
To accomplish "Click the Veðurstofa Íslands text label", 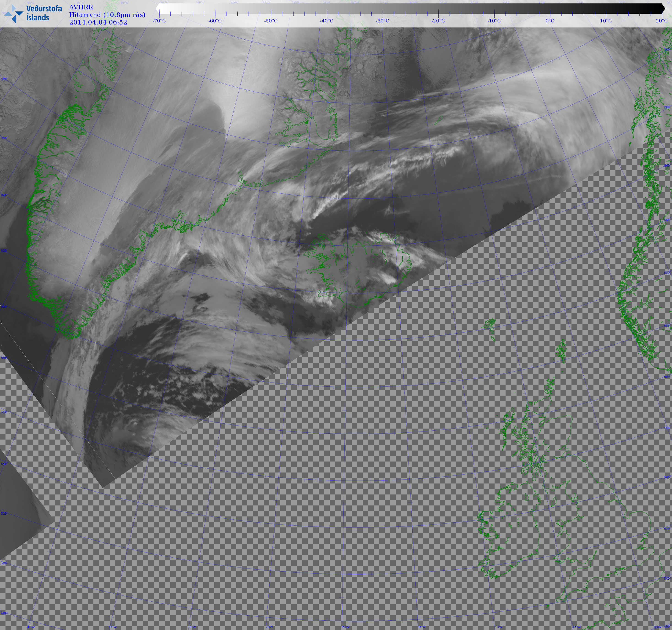I will coord(44,13).
